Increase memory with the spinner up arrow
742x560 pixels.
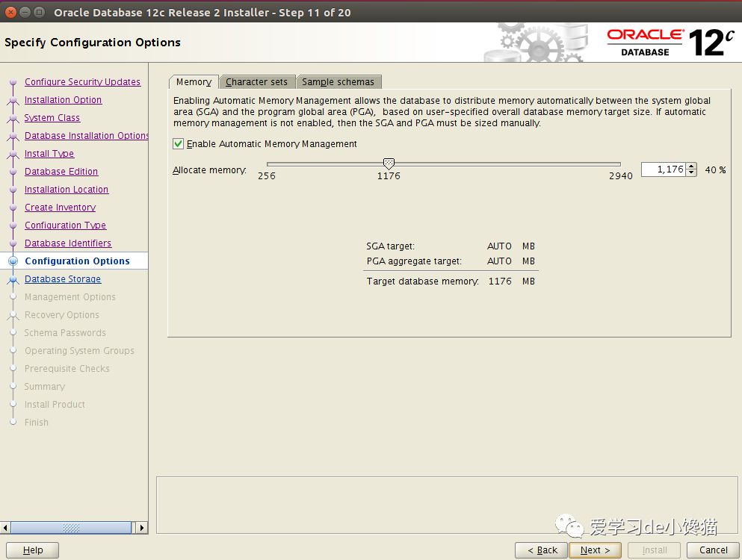[691, 166]
